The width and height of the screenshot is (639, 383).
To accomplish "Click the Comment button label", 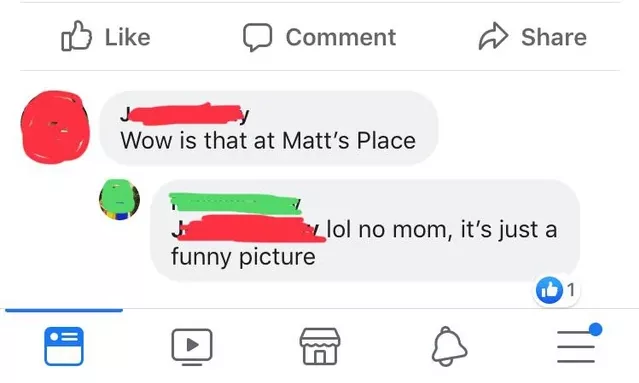I will pyautogui.click(x=341, y=37).
